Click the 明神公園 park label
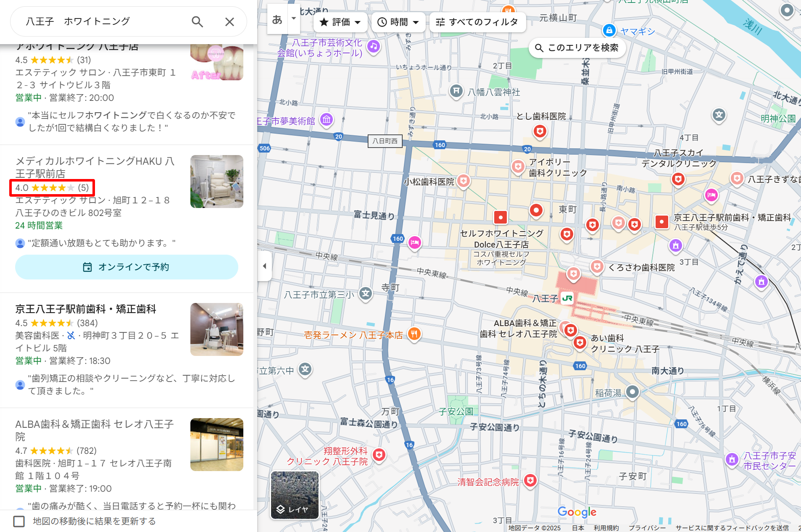The height and width of the screenshot is (532, 801). (778, 119)
